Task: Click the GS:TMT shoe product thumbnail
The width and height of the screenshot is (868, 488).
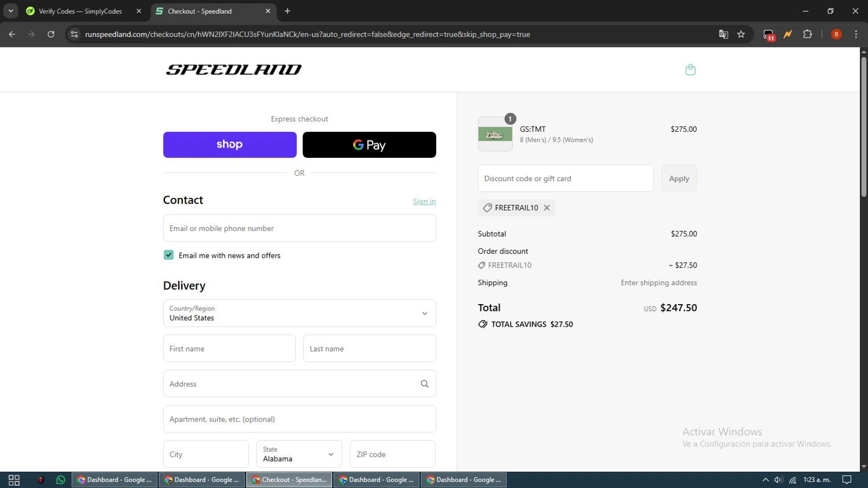Action: (x=495, y=135)
